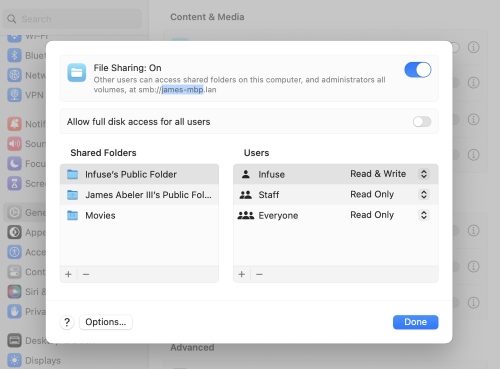Click the Infuse single-user icon
Screen dimensions: 500x369
[246, 174]
